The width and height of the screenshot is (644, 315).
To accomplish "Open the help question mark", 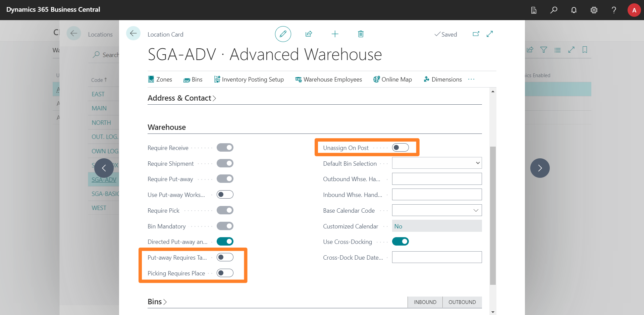I will (x=614, y=10).
